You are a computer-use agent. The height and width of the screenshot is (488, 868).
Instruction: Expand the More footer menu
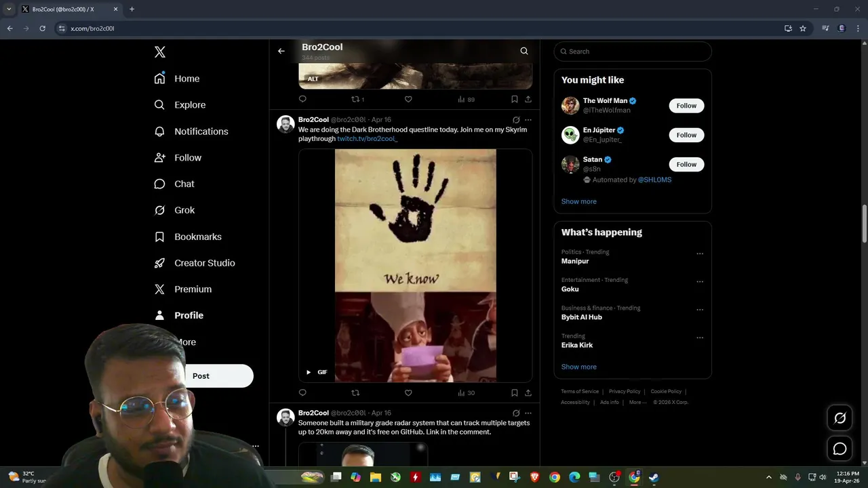pyautogui.click(x=637, y=402)
